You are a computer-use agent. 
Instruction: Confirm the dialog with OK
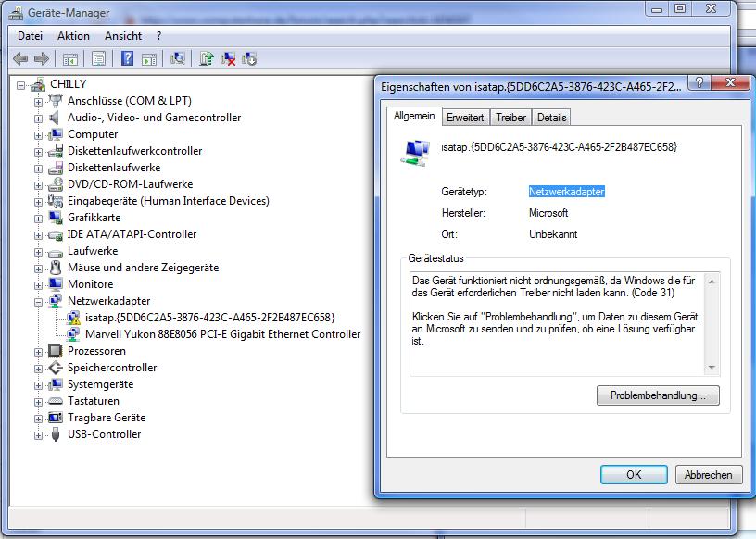tap(634, 475)
